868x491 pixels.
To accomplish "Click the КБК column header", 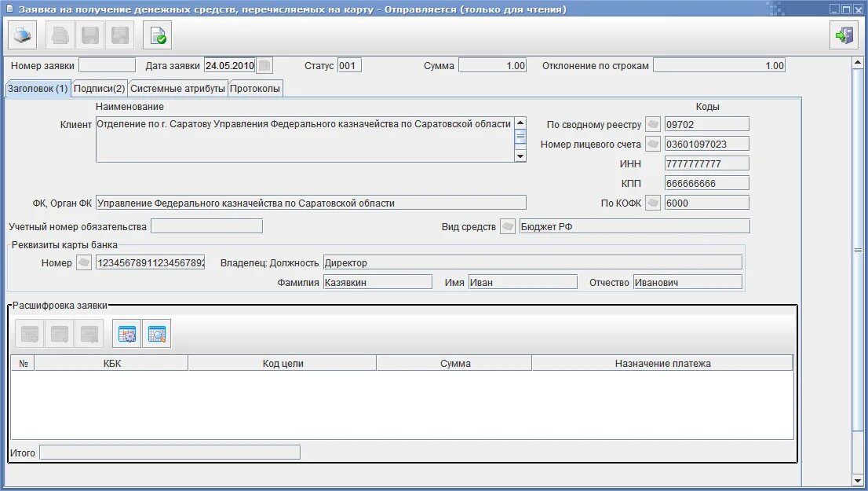I will pyautogui.click(x=111, y=364).
